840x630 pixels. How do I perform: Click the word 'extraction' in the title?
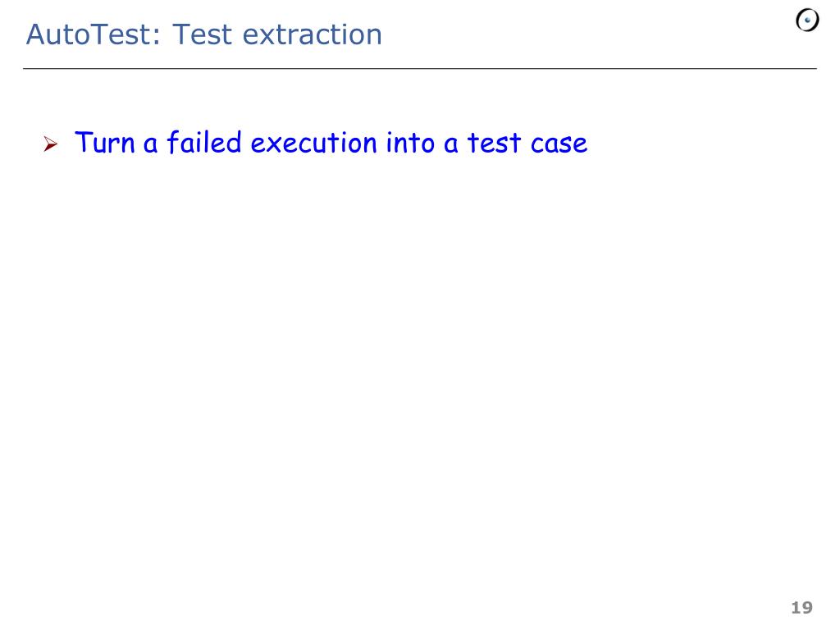pyautogui.click(x=313, y=35)
